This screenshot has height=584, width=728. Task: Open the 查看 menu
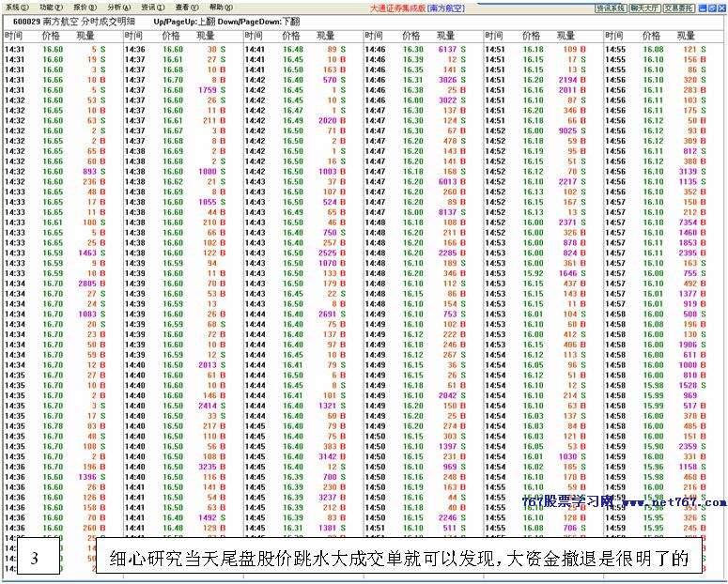(185, 7)
